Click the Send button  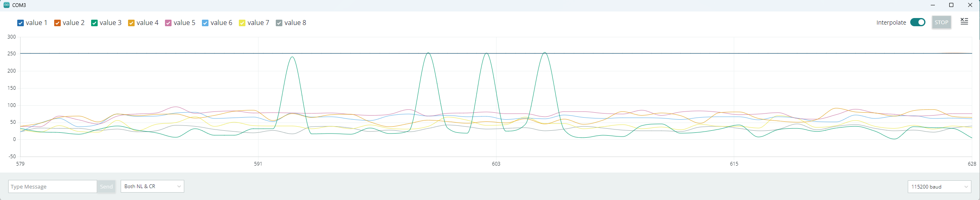click(106, 186)
